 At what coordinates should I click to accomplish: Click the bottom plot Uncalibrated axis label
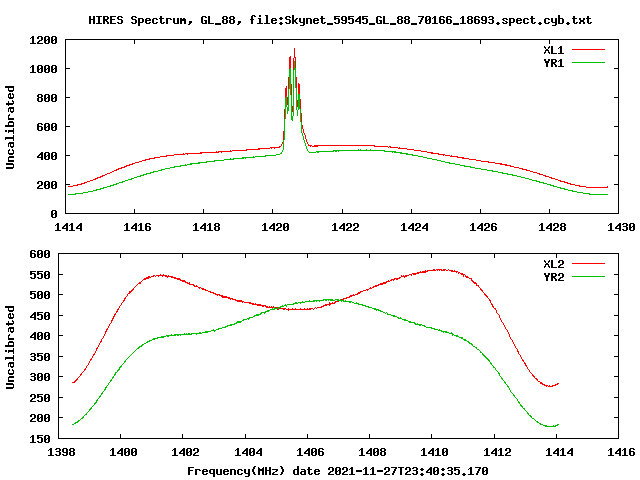[10, 347]
